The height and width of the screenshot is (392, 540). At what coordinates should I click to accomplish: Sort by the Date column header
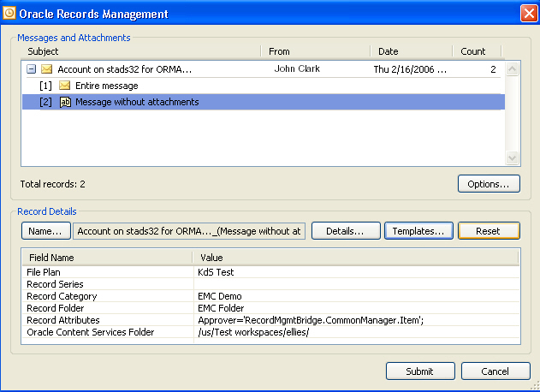pyautogui.click(x=411, y=51)
